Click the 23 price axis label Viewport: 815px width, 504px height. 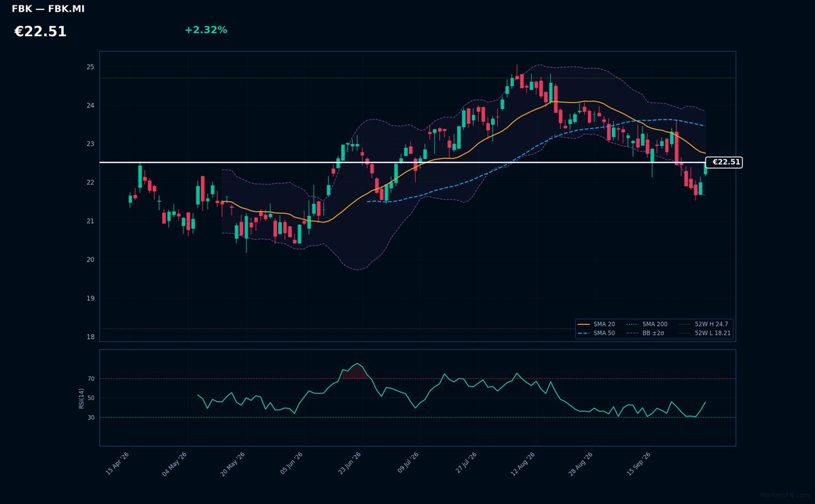90,144
